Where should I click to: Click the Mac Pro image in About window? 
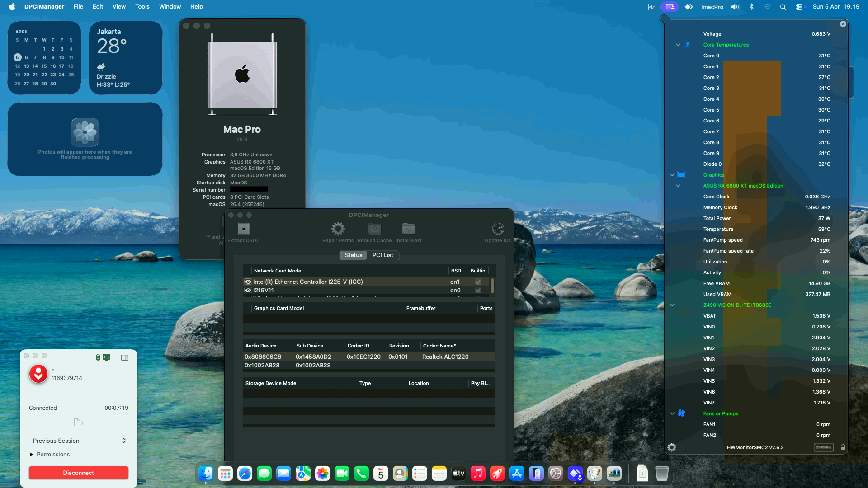point(242,75)
